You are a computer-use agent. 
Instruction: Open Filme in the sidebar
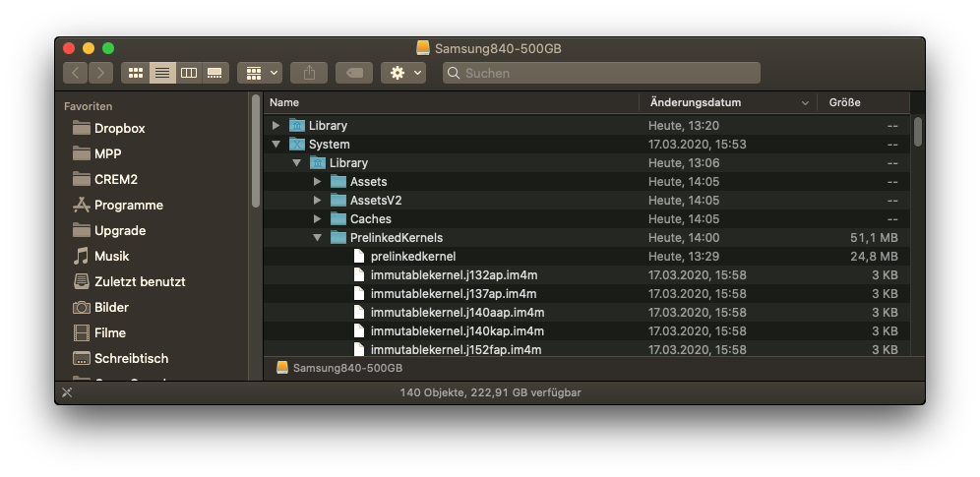point(99,332)
